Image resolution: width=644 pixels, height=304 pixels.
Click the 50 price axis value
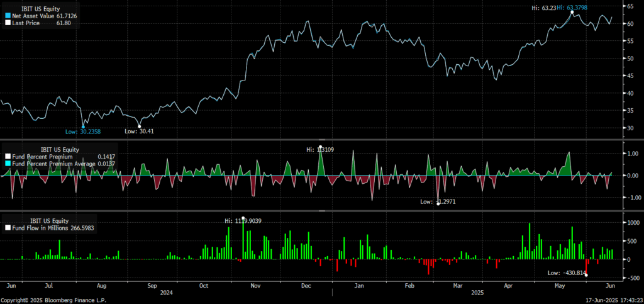click(x=630, y=59)
